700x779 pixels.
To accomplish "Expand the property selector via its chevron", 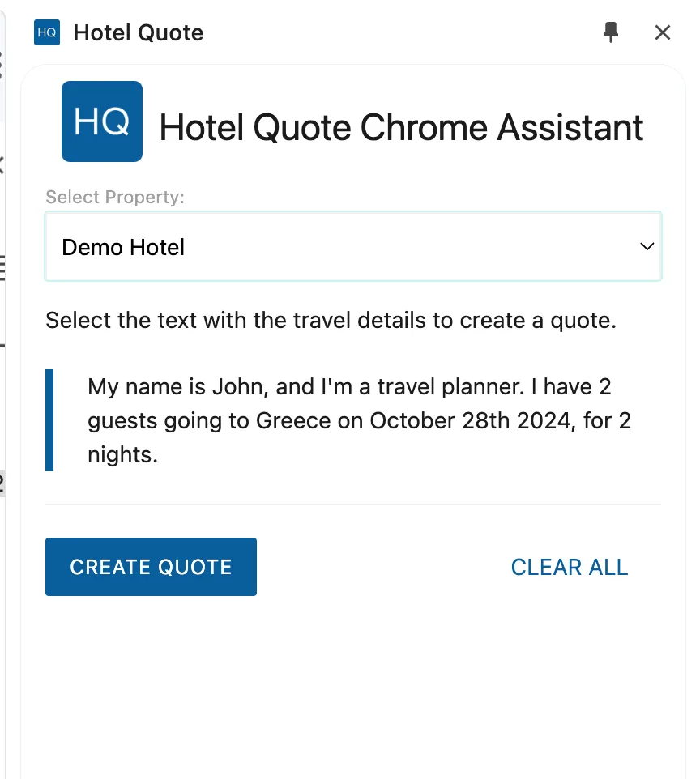I will point(647,246).
